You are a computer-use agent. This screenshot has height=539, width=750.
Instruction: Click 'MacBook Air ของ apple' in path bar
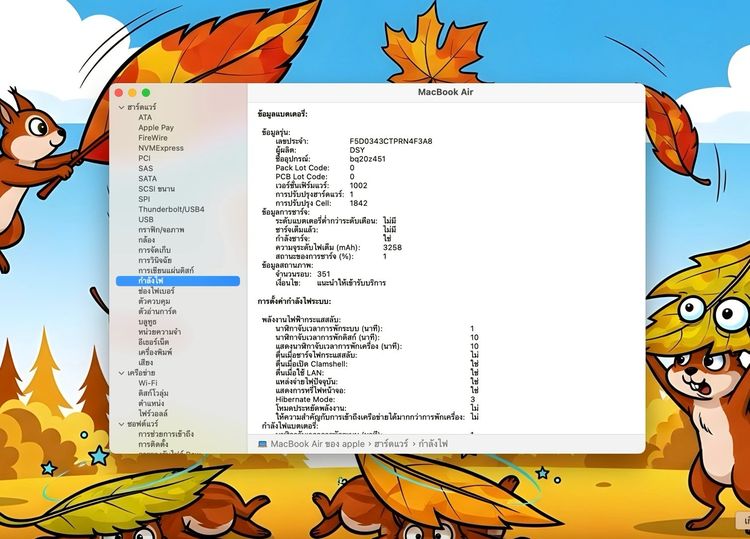(x=318, y=444)
